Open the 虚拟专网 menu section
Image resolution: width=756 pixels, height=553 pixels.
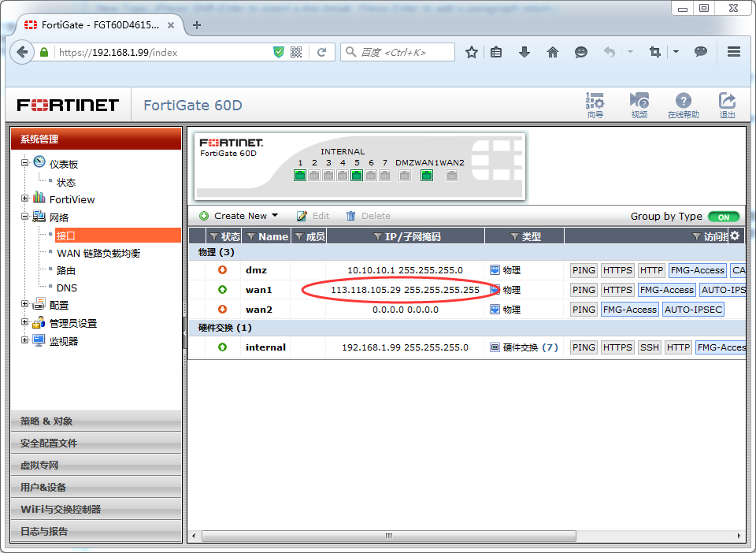[x=96, y=466]
